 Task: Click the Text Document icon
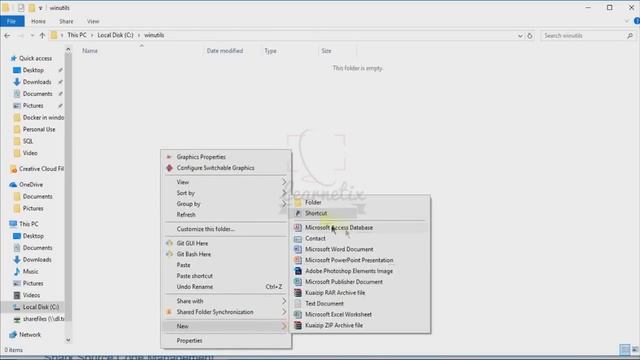coord(298,304)
